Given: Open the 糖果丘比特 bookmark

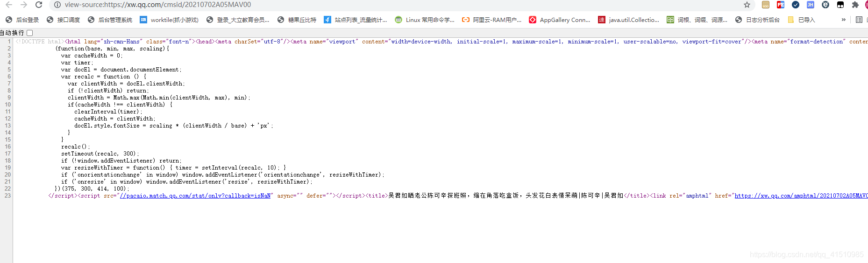Looking at the screenshot, I should pyautogui.click(x=297, y=20).
